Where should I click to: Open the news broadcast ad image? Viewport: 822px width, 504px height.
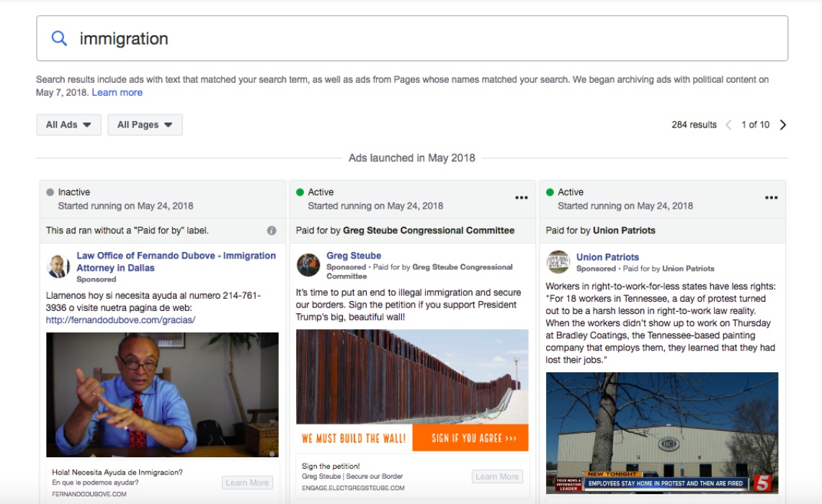click(x=662, y=433)
